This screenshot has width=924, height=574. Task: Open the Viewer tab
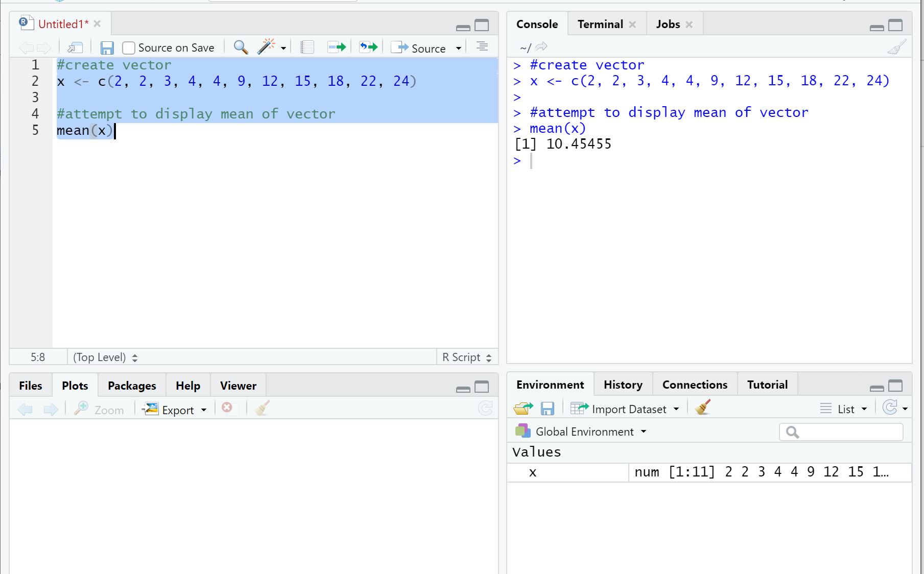coord(238,386)
